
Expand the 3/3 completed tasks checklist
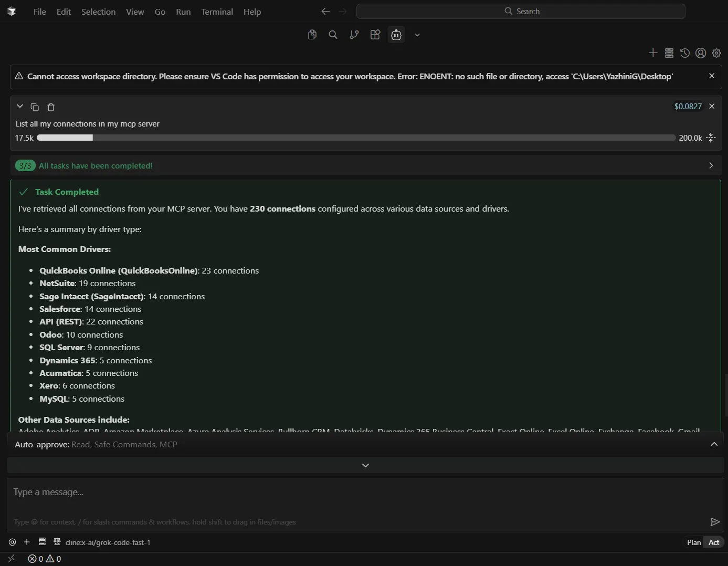[711, 165]
